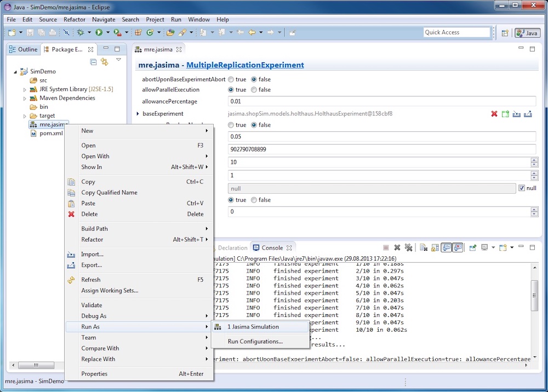Open the Refactor menu in menu bar
The image size is (548, 392).
75,20
